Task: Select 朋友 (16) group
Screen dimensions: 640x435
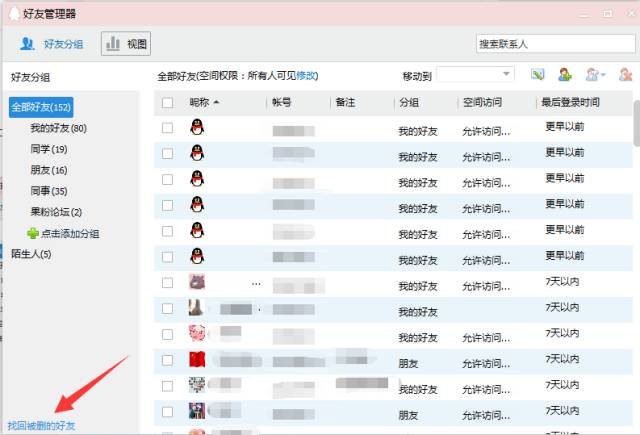Action: tap(49, 170)
